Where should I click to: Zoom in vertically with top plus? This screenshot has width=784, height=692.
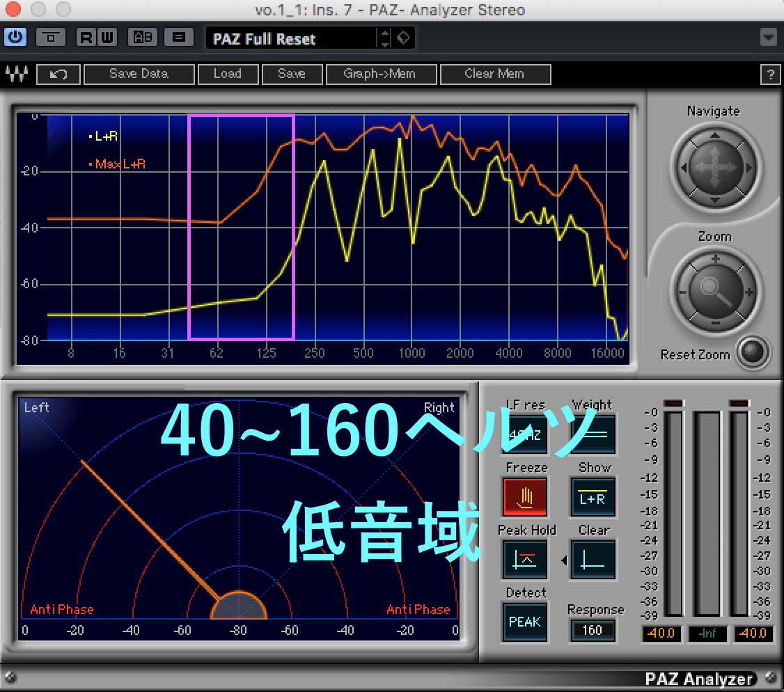pyautogui.click(x=716, y=259)
